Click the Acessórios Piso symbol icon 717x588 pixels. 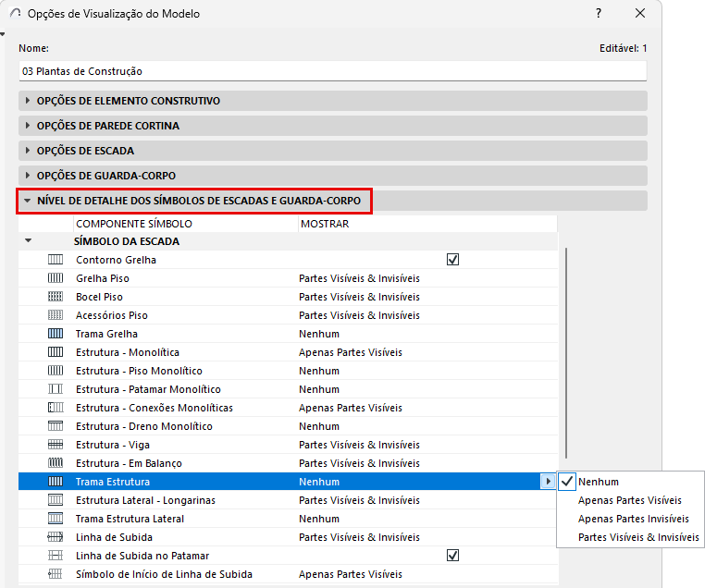[x=56, y=314]
